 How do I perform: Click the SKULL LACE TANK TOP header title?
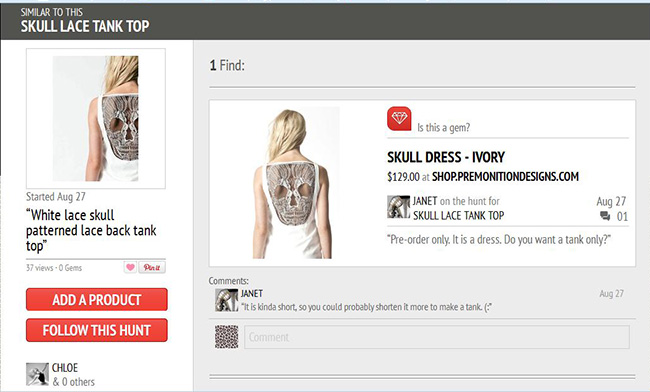pyautogui.click(x=85, y=26)
